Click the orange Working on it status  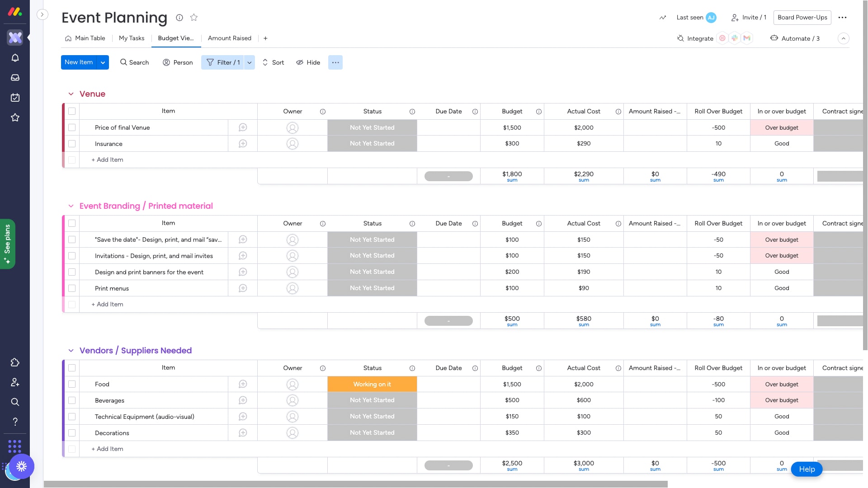pos(372,384)
